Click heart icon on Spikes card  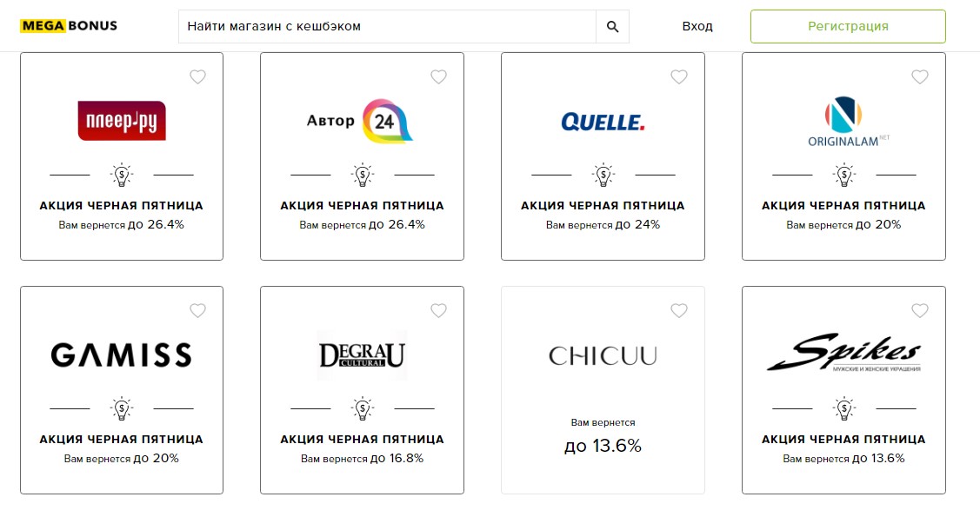pos(920,311)
